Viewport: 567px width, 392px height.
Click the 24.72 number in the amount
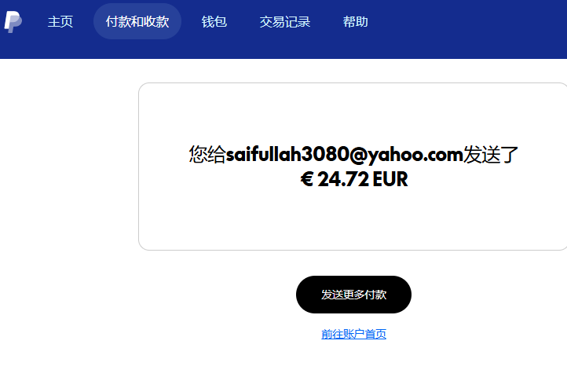pos(343,179)
